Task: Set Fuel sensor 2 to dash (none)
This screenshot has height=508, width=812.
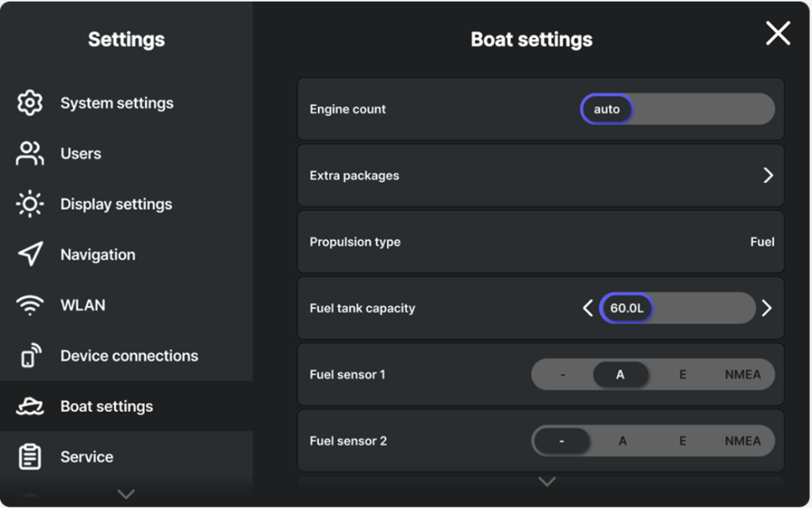Action: [562, 441]
